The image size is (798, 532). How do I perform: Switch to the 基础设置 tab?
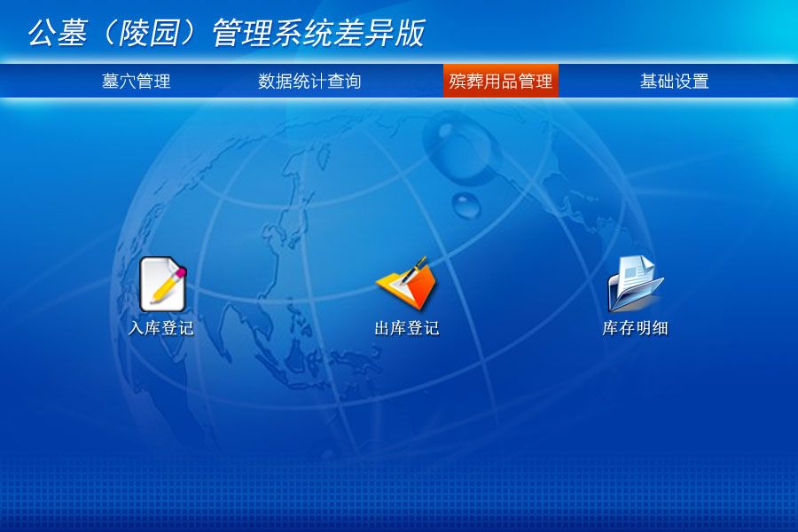tap(675, 81)
